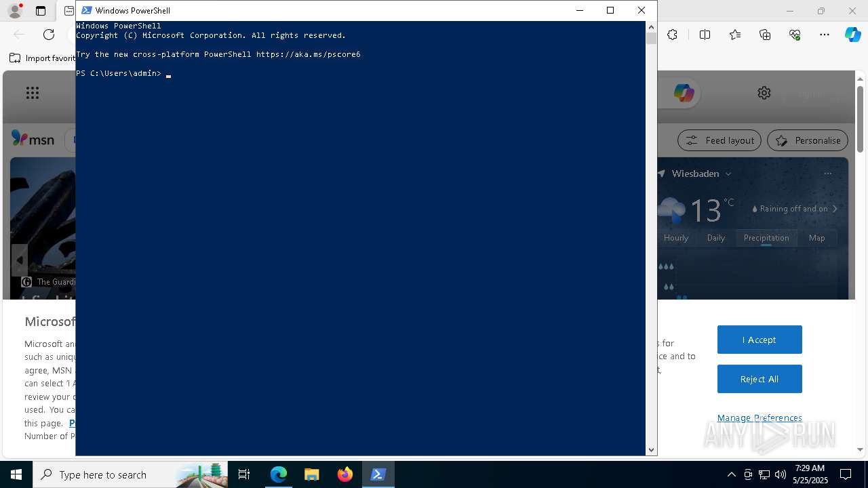The height and width of the screenshot is (488, 868).
Task: Show previous MSN news slide
Action: (x=19, y=260)
